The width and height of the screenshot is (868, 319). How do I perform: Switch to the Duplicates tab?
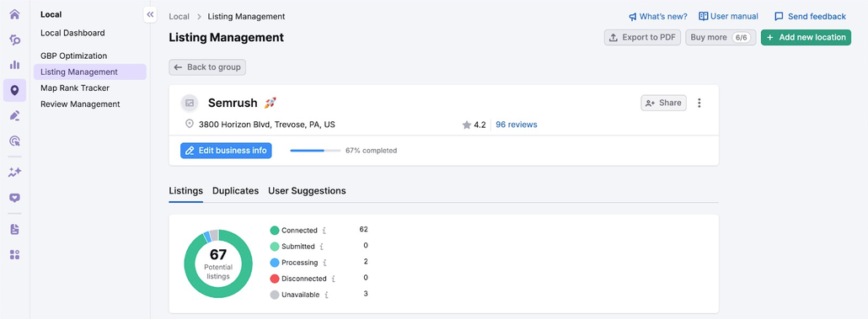tap(235, 191)
